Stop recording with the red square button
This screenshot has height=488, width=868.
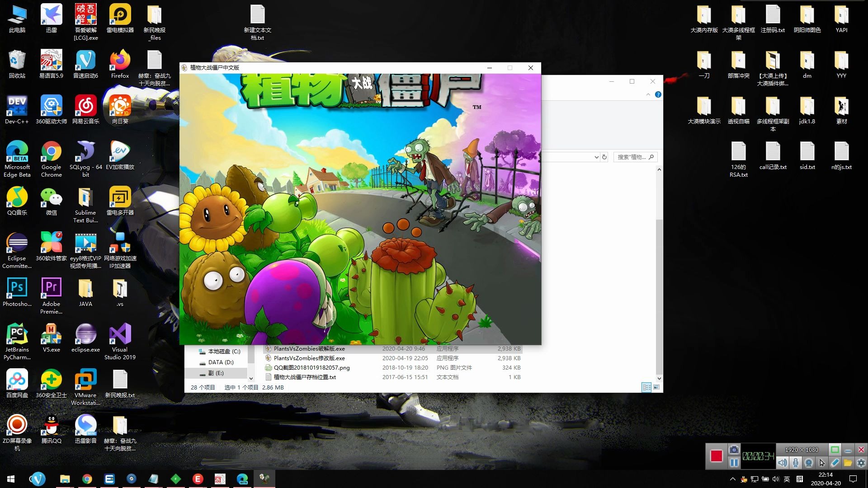(x=717, y=456)
